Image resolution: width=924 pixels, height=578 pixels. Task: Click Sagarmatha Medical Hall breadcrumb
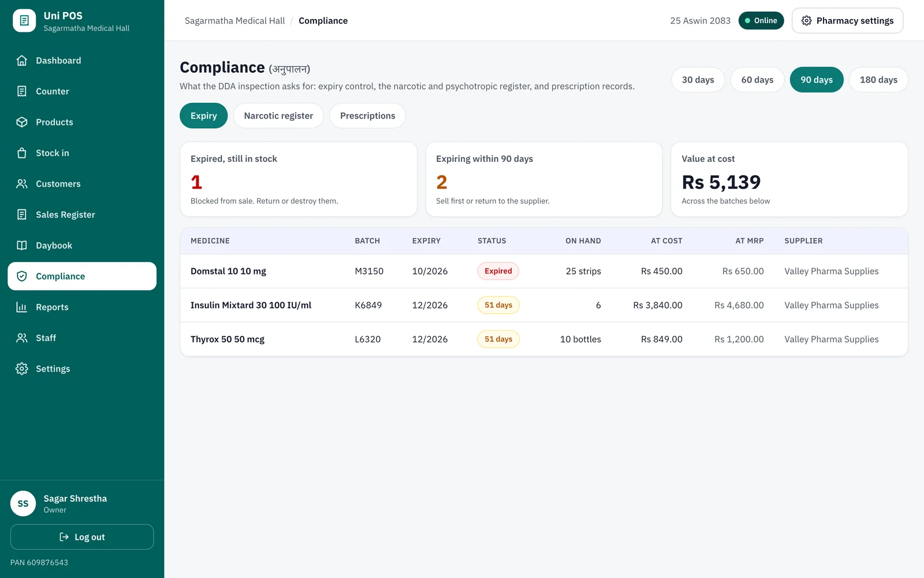point(234,21)
